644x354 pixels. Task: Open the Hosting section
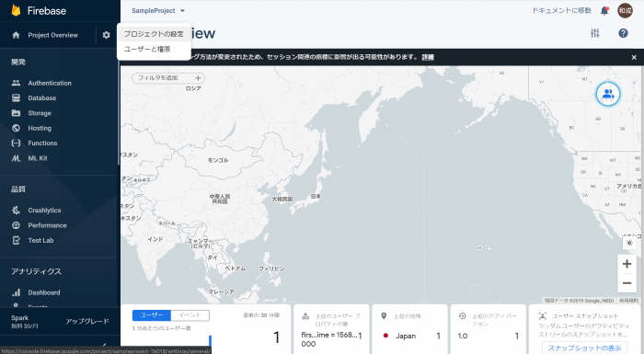(40, 128)
